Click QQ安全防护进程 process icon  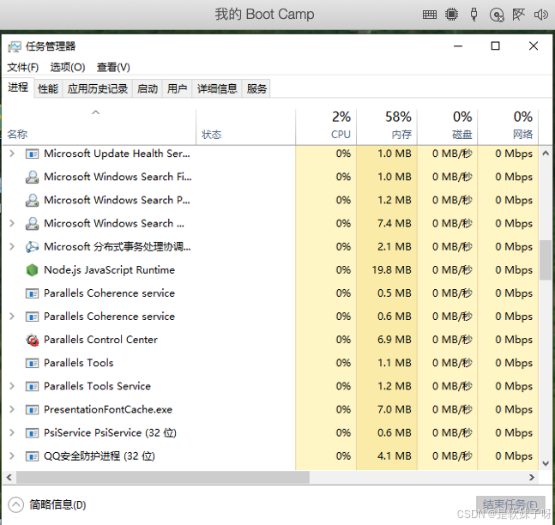pos(32,456)
